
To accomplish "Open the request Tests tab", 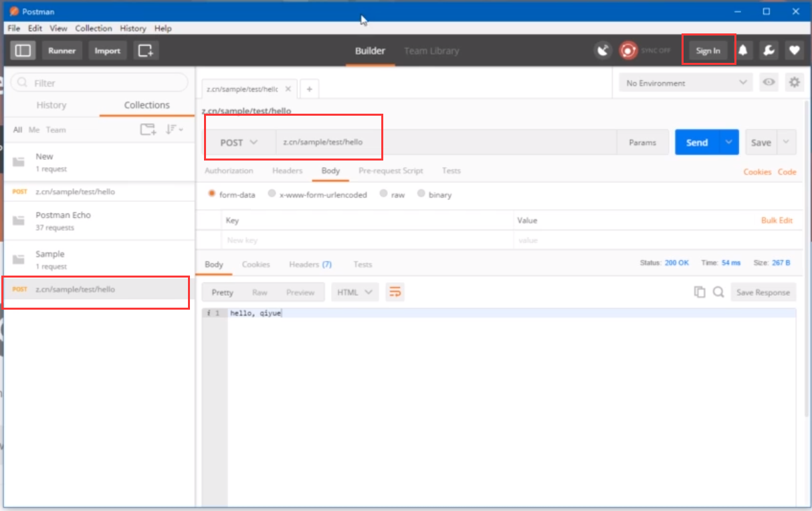I will tap(451, 171).
